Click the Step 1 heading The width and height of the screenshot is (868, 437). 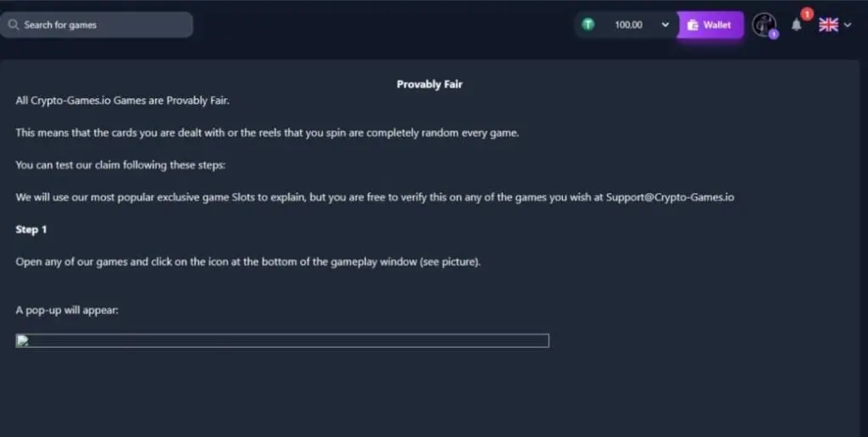pyautogui.click(x=31, y=229)
